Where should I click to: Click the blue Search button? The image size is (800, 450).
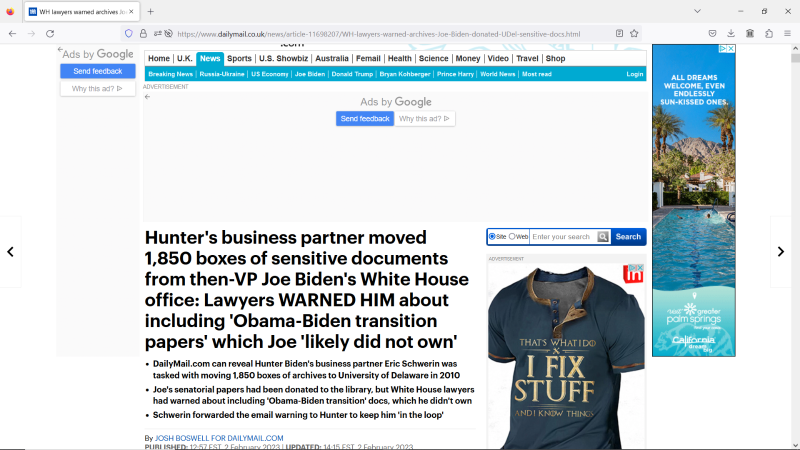pyautogui.click(x=628, y=237)
